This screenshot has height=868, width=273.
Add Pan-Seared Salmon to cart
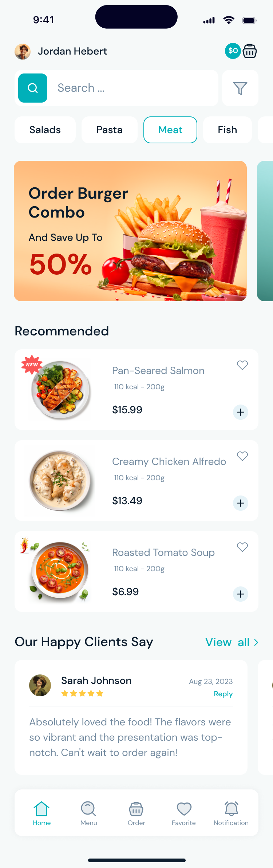click(x=240, y=412)
